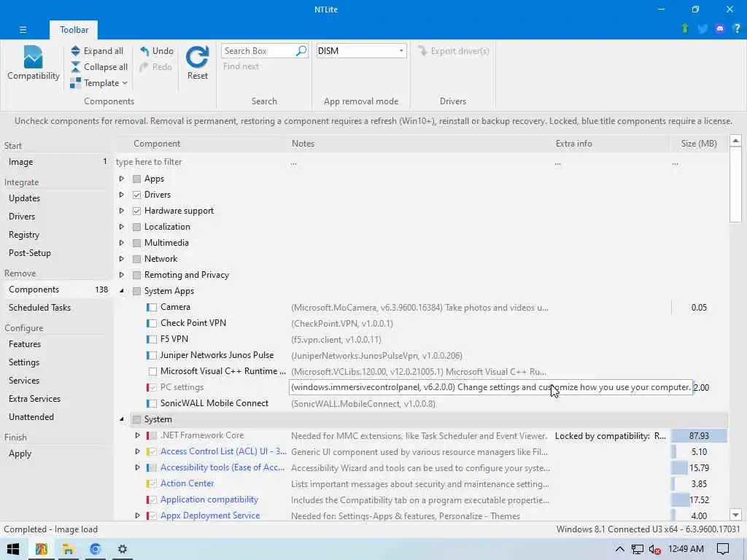
Task: Uncheck the Hardware support checkbox
Action: tap(136, 211)
